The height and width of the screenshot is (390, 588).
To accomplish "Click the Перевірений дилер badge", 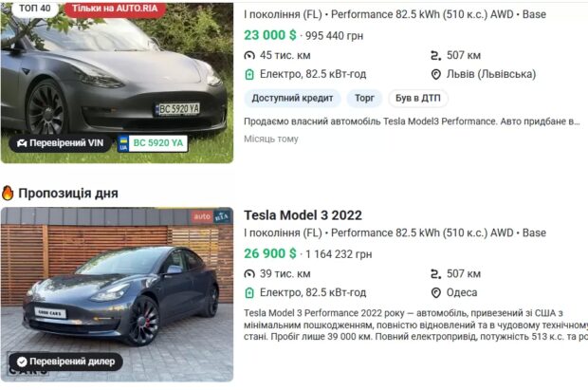I will click(x=65, y=362).
